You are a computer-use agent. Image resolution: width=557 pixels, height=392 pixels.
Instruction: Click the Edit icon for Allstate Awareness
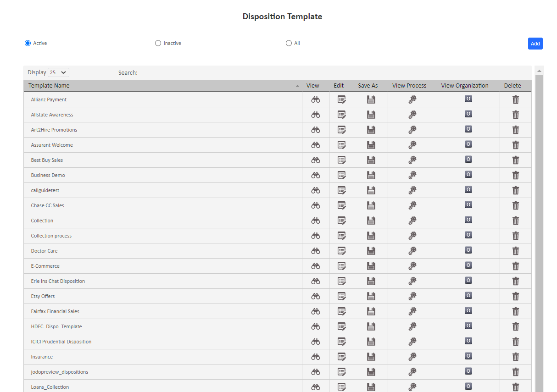[341, 114]
